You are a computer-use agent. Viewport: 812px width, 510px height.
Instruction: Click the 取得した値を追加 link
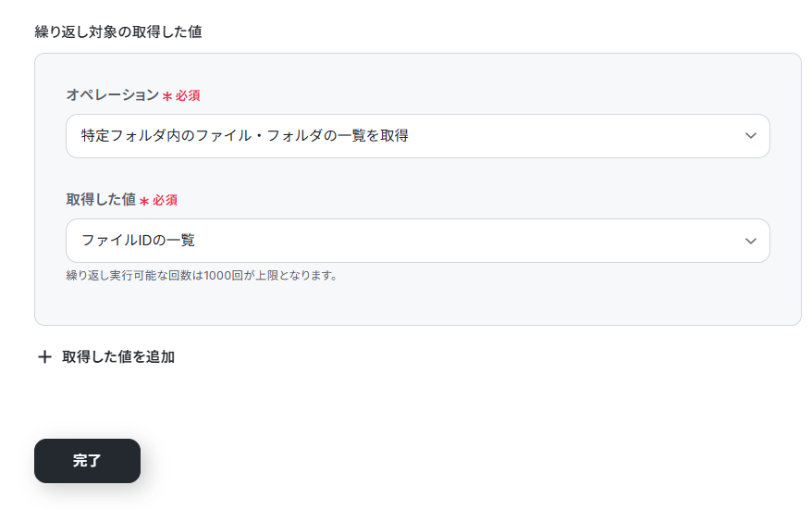point(118,356)
